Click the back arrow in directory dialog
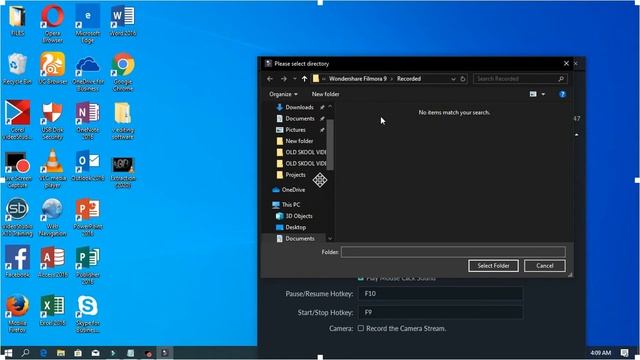Screen dimensions: 640x360 tap(270, 79)
